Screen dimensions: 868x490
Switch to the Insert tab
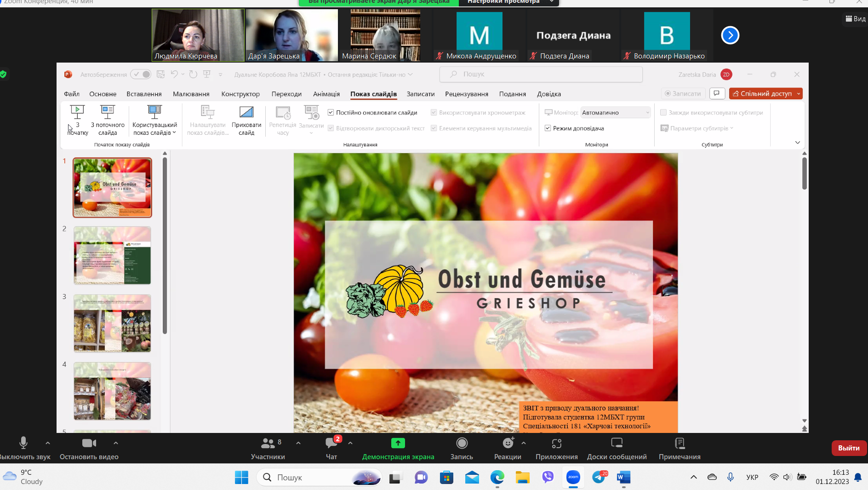coord(144,94)
